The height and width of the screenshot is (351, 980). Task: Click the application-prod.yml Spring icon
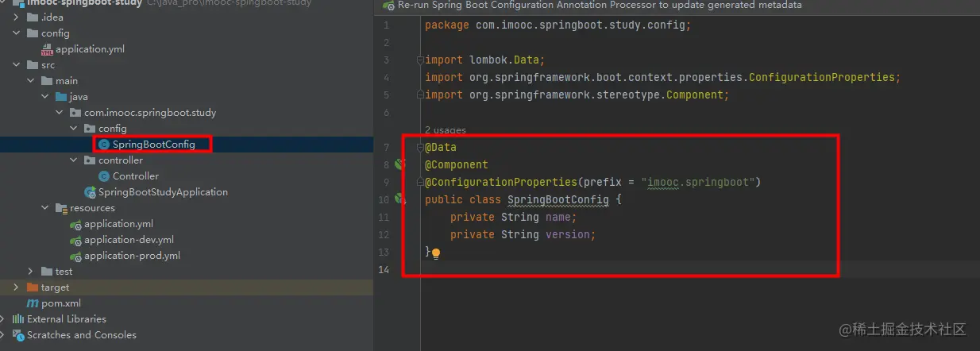[75, 256]
